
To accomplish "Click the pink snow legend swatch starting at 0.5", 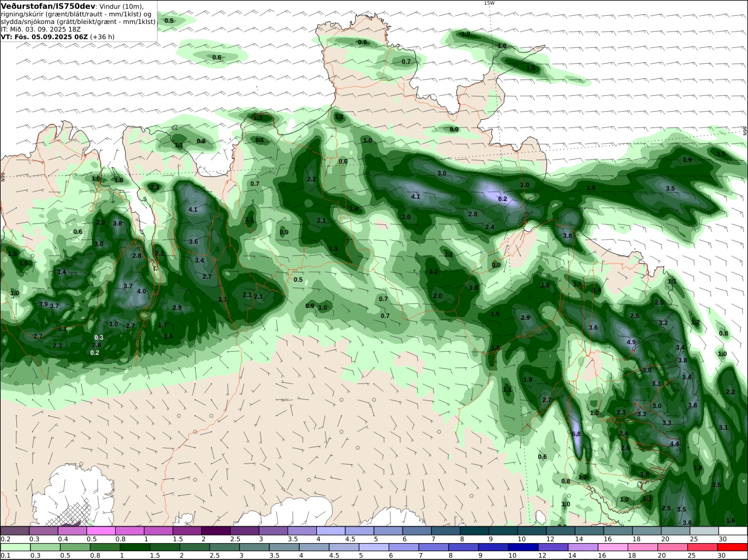I will [101, 531].
